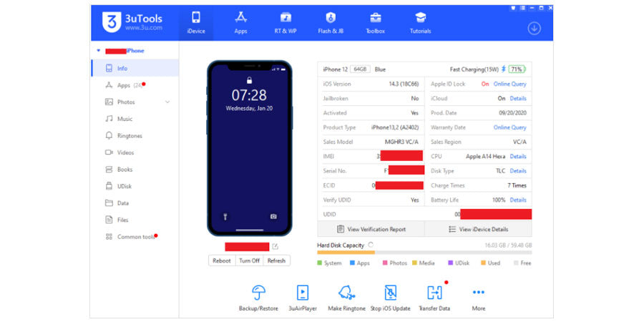Click the 3uTools logo
This screenshot has width=644, height=322.
[x=132, y=22]
